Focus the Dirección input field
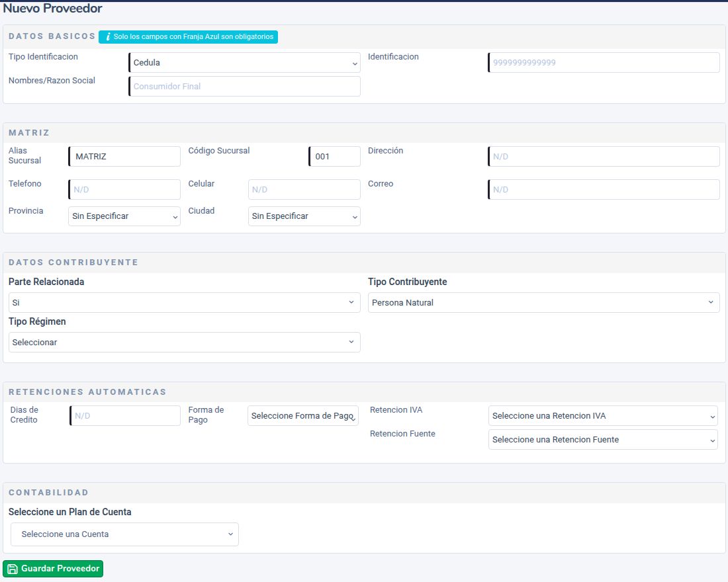 (604, 156)
